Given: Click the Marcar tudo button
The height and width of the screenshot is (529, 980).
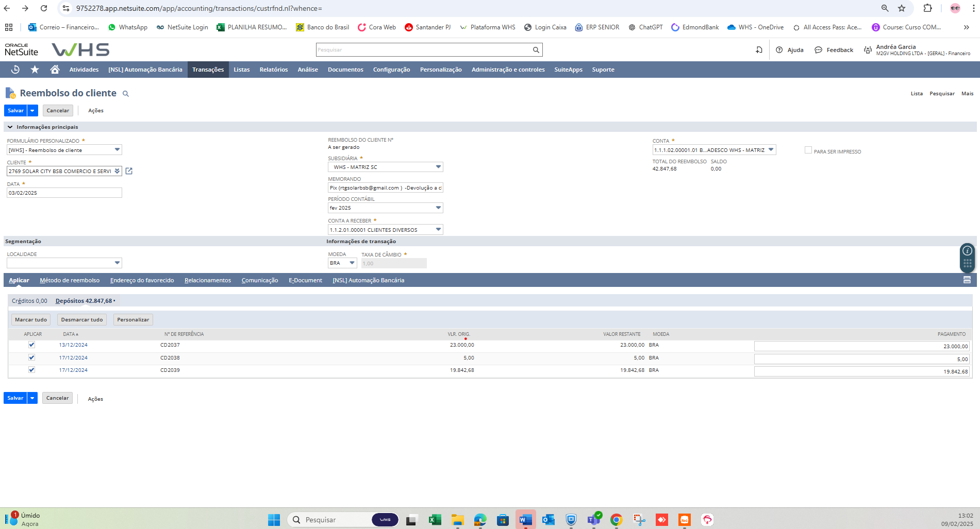Looking at the screenshot, I should tap(31, 320).
